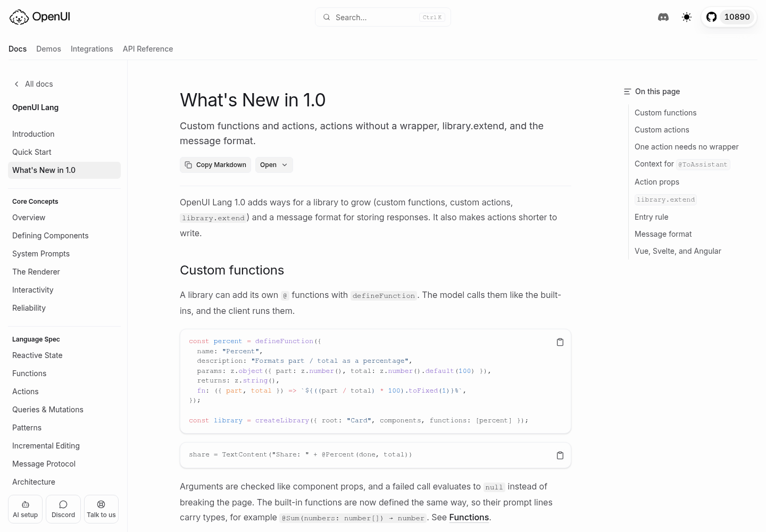
Task: Click the Ctrl K shortcut badge
Action: click(432, 18)
